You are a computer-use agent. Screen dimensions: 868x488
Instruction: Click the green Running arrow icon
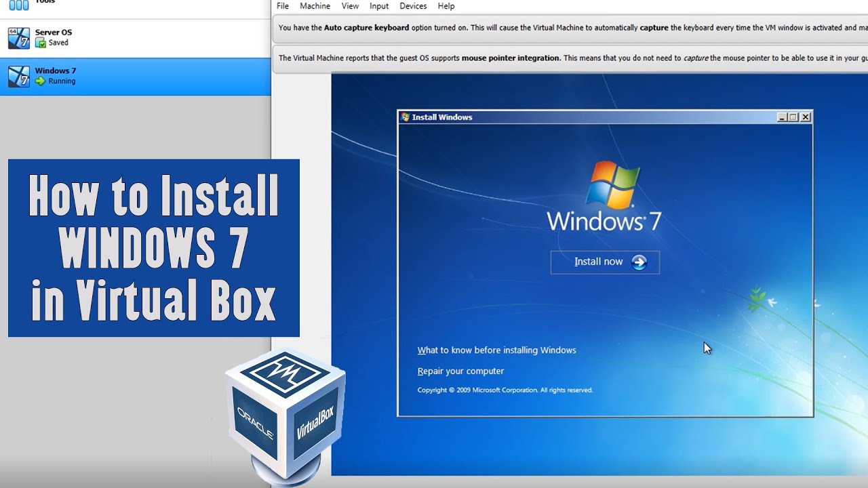click(x=41, y=81)
